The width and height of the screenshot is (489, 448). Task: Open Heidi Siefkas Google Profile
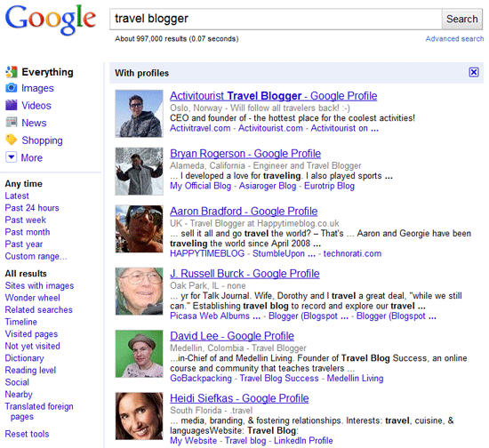239,398
